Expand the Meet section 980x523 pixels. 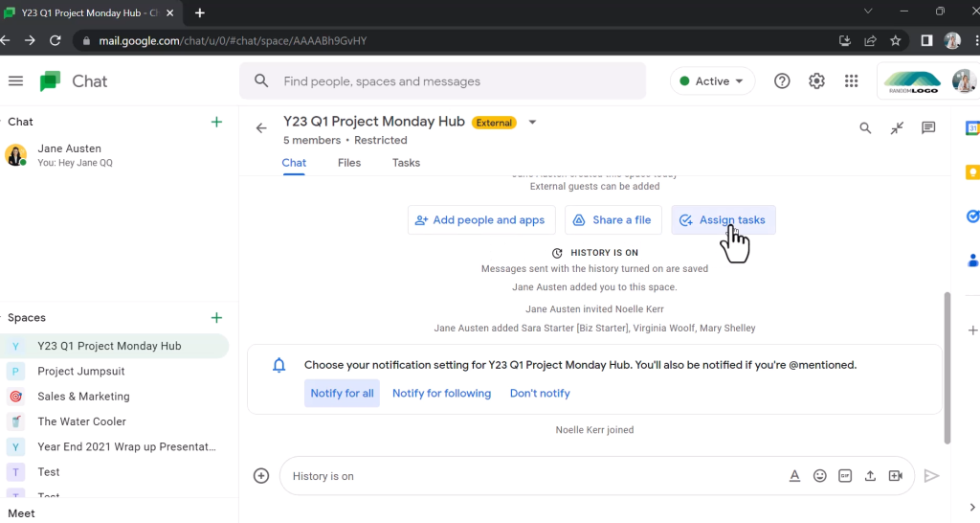pyautogui.click(x=21, y=513)
